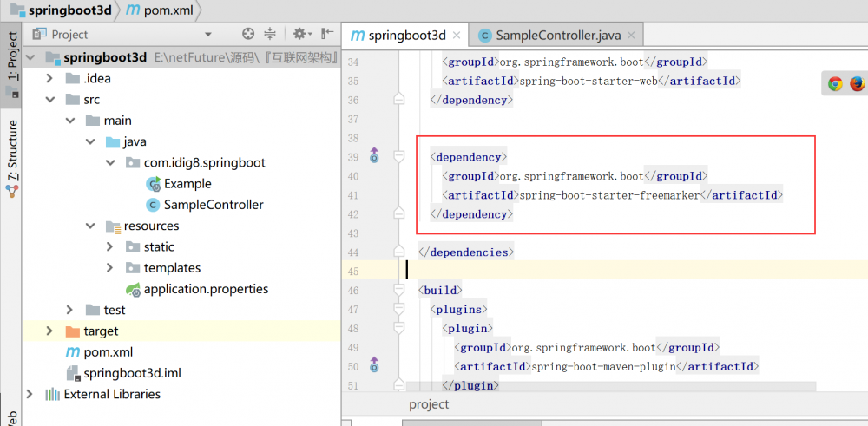Click gutter icon on line 39
The image size is (868, 426).
[374, 156]
